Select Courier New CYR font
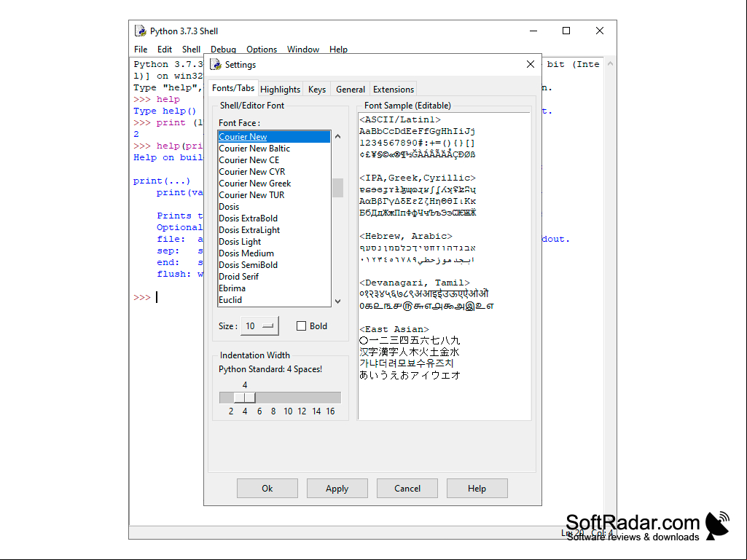The width and height of the screenshot is (747, 560). click(274, 172)
